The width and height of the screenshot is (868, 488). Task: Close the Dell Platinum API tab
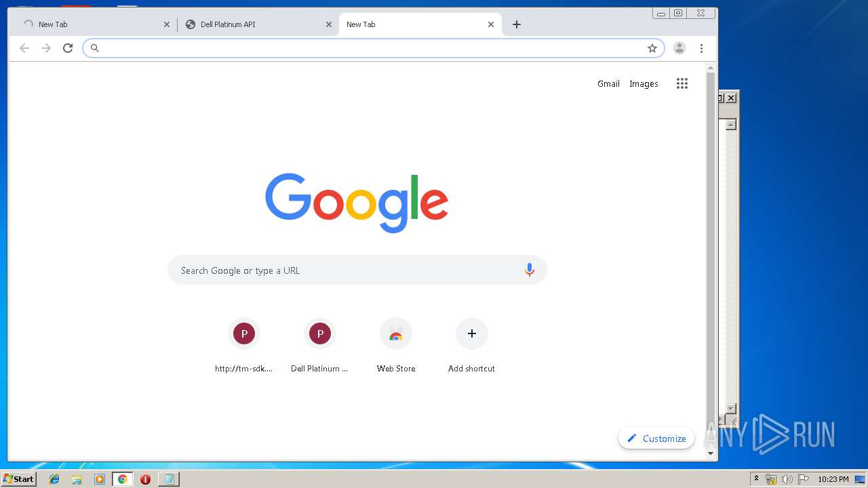click(x=329, y=24)
